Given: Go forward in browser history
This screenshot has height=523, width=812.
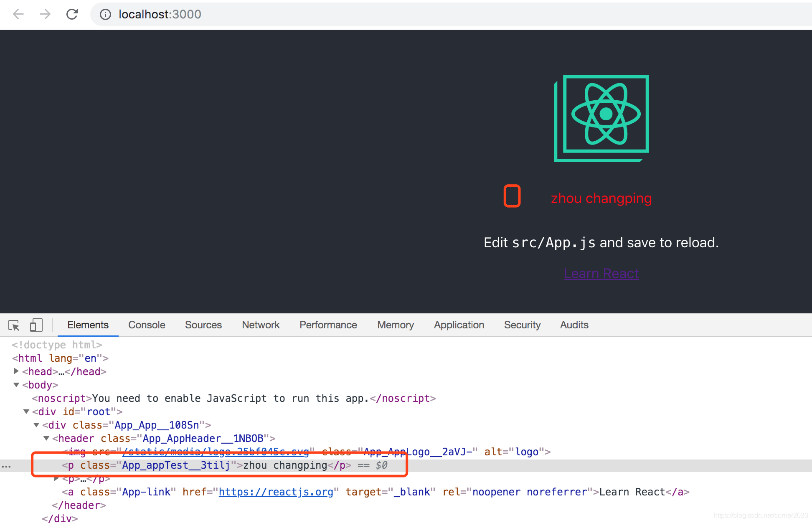Looking at the screenshot, I should (45, 14).
